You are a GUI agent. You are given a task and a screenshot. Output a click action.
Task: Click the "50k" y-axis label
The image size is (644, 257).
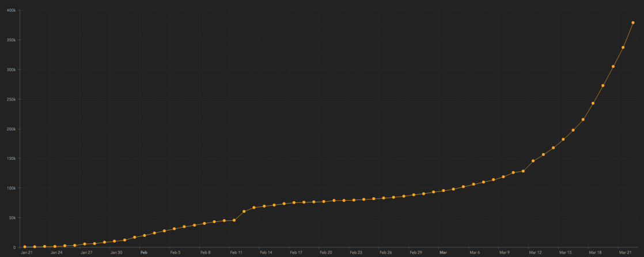12,218
